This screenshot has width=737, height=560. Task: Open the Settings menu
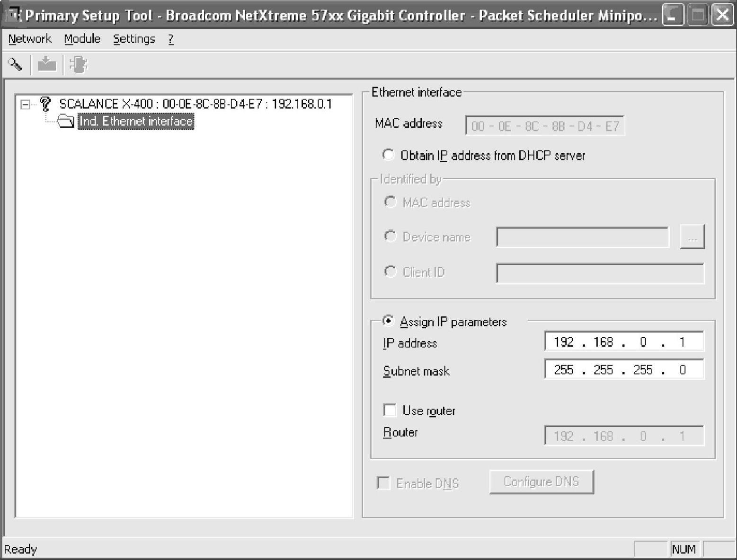click(134, 39)
